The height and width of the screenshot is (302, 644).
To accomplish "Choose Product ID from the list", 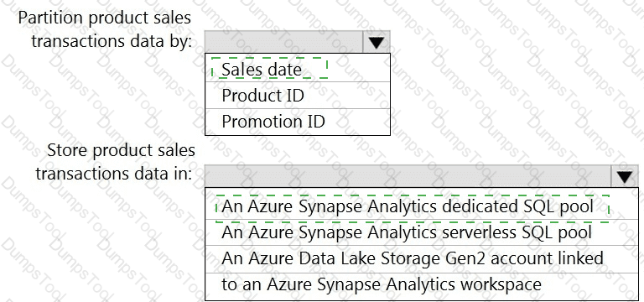I will click(x=298, y=96).
